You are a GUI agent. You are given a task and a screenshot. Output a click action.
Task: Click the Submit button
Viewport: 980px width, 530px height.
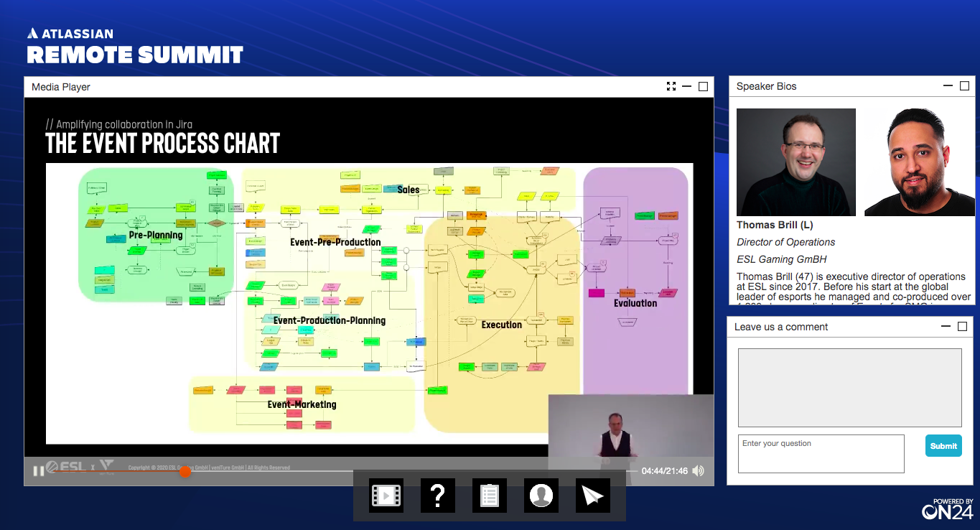(943, 445)
